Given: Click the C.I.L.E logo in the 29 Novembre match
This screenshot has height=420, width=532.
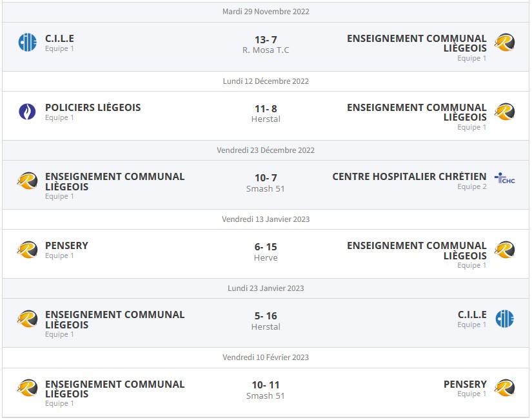Looking at the screenshot, I should click(28, 43).
